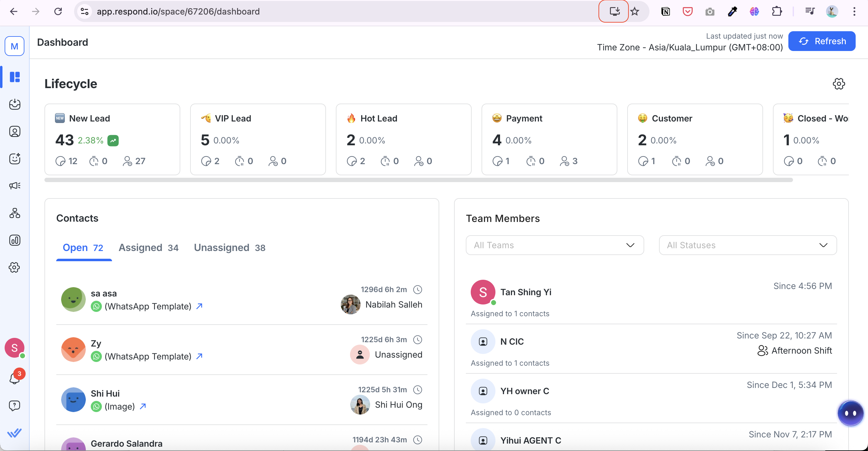Open the Reports chart icon in sidebar
868x451 pixels.
coord(15,240)
